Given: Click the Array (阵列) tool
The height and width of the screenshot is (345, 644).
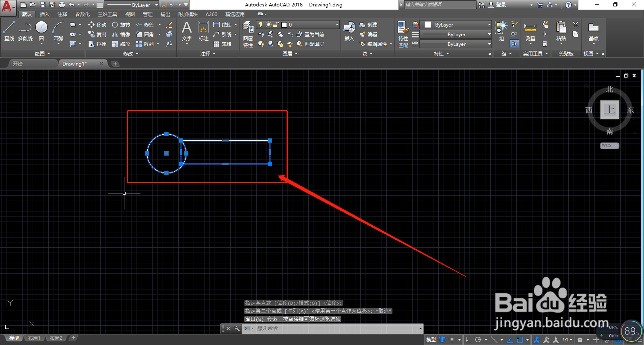Looking at the screenshot, I should coord(145,44).
